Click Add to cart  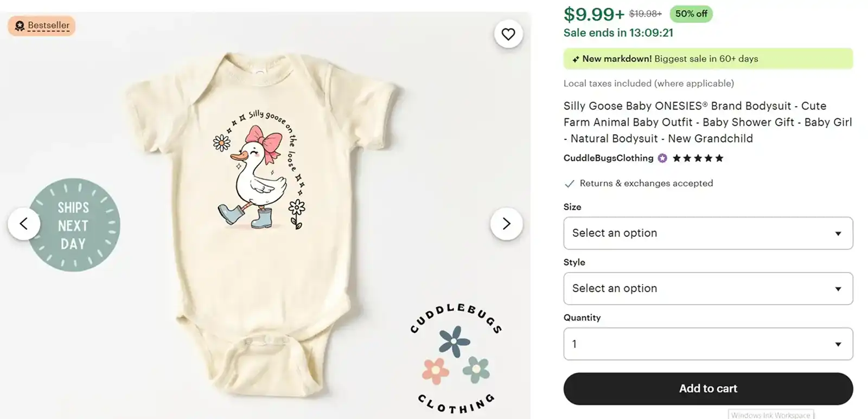pos(708,389)
